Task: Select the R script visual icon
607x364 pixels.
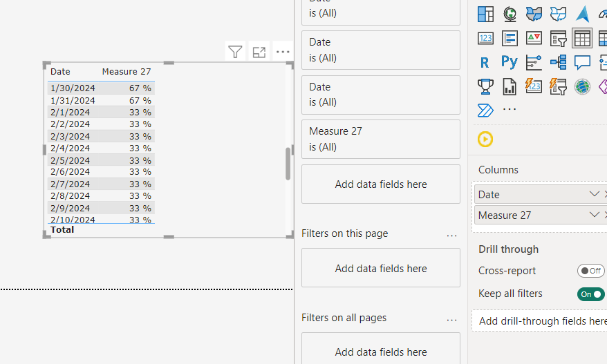Action: 485,62
